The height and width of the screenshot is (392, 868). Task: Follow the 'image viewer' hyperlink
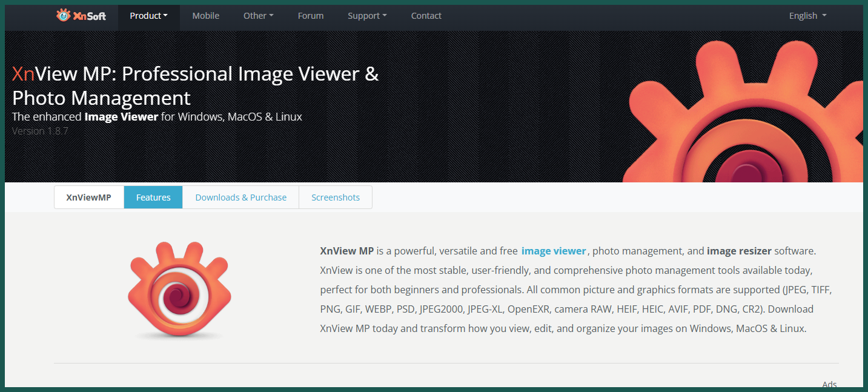(x=554, y=251)
